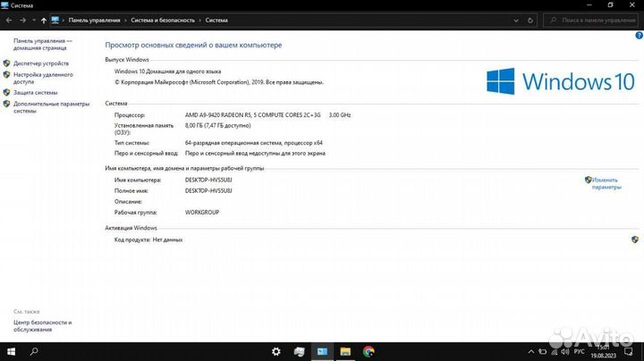Click the taskbar search magnifier
This screenshot has width=644, height=361.
[x=35, y=351]
